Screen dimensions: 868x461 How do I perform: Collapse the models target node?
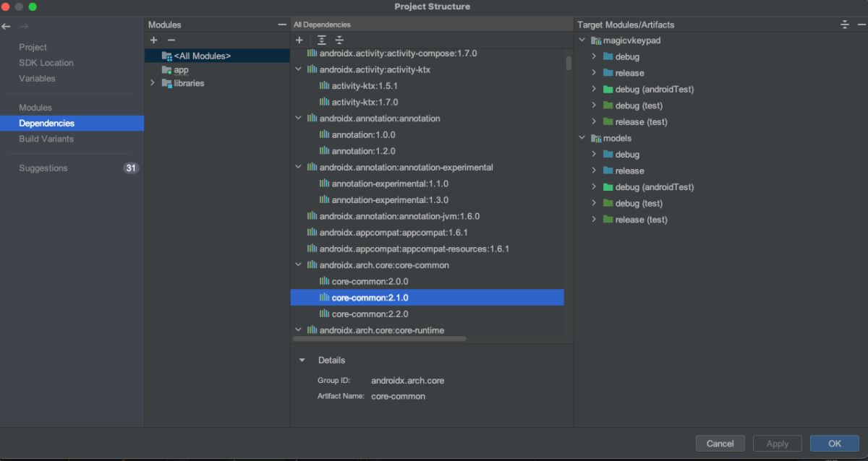pos(582,138)
